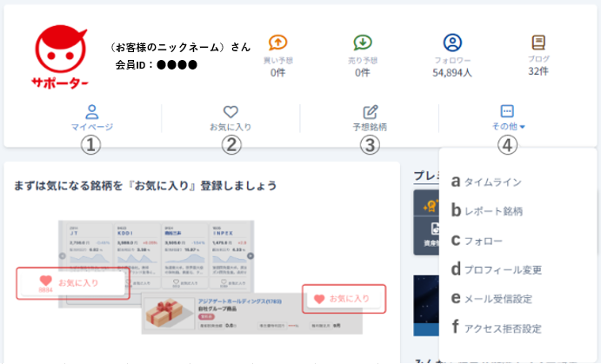This screenshot has width=601, height=364.
Task: Click the マイページ person icon
Action: 92,112
